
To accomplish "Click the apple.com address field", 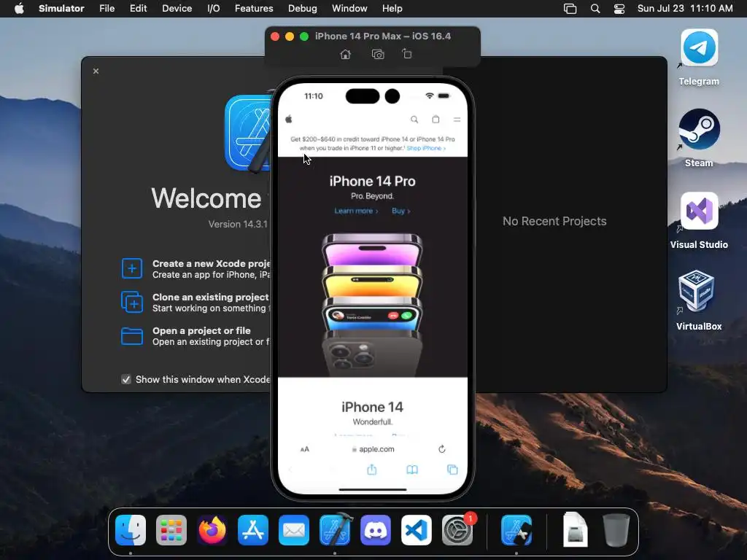I will click(373, 449).
